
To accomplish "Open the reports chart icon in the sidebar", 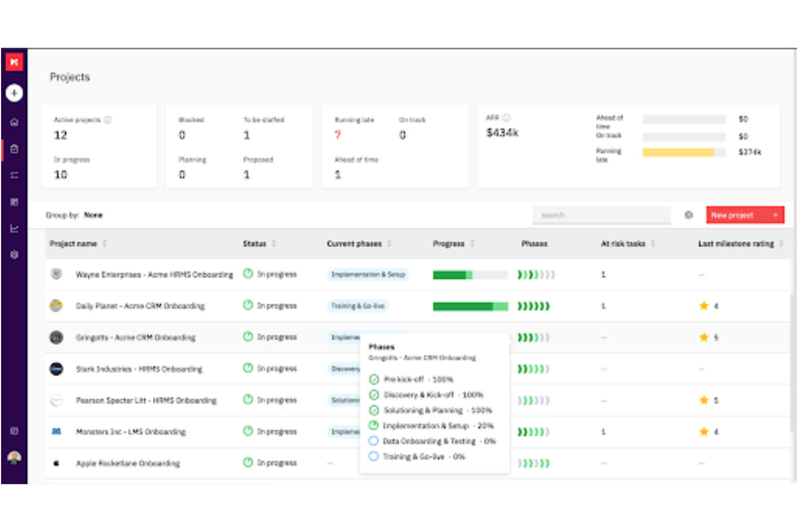I will tap(15, 229).
